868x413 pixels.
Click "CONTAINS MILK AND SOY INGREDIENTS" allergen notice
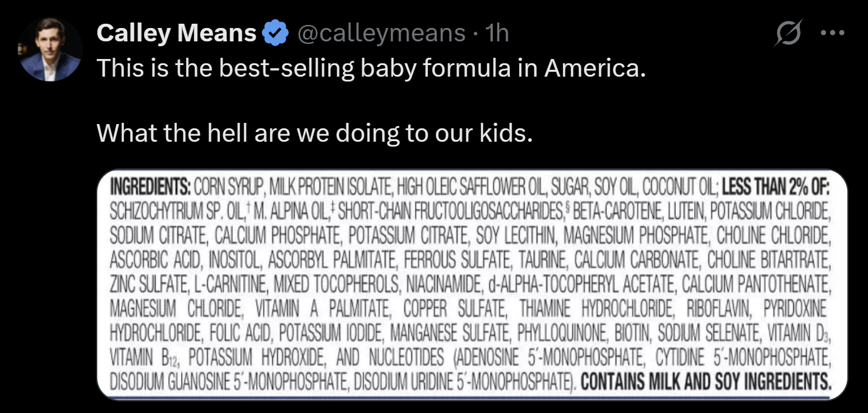coord(706,383)
